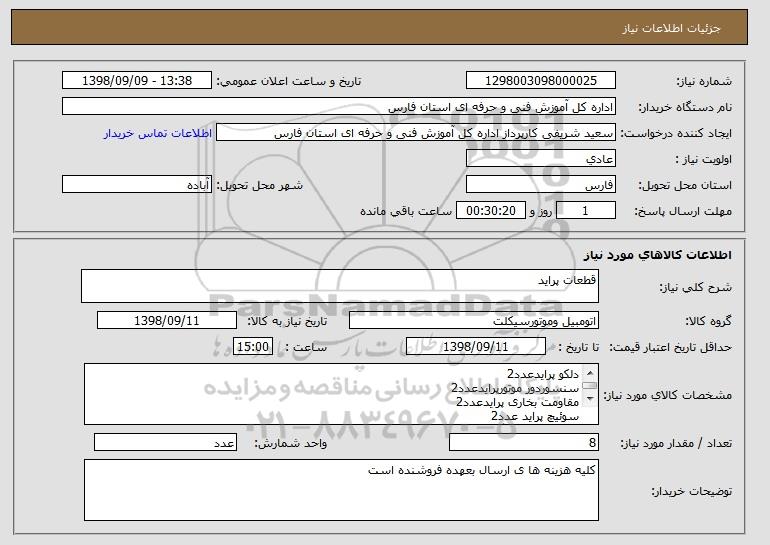Click the header title جزئیات اطلاعات نیاز
770x545 pixels.
pyautogui.click(x=672, y=28)
